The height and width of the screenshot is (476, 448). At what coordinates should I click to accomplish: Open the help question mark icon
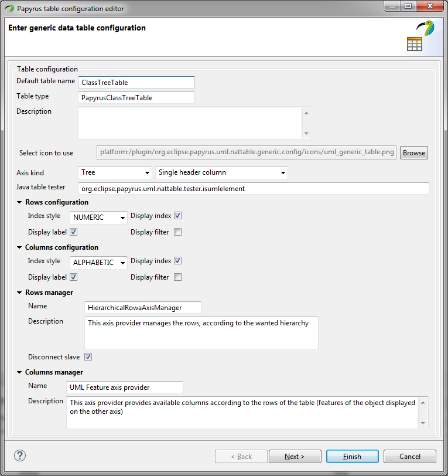[x=20, y=455]
